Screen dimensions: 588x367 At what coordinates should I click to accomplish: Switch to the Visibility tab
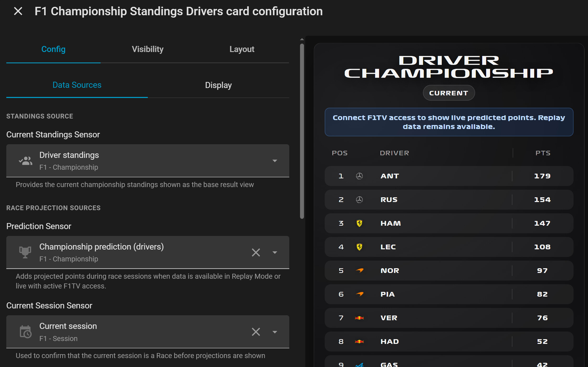pos(148,49)
